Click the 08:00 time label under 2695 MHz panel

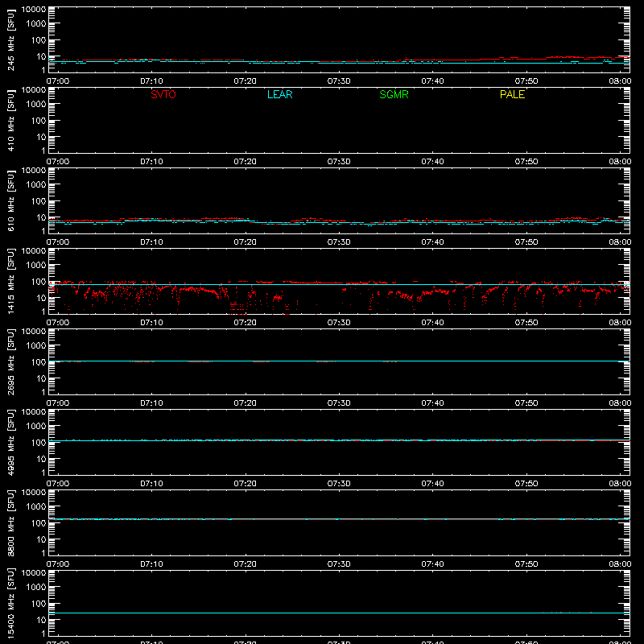pyautogui.click(x=620, y=403)
